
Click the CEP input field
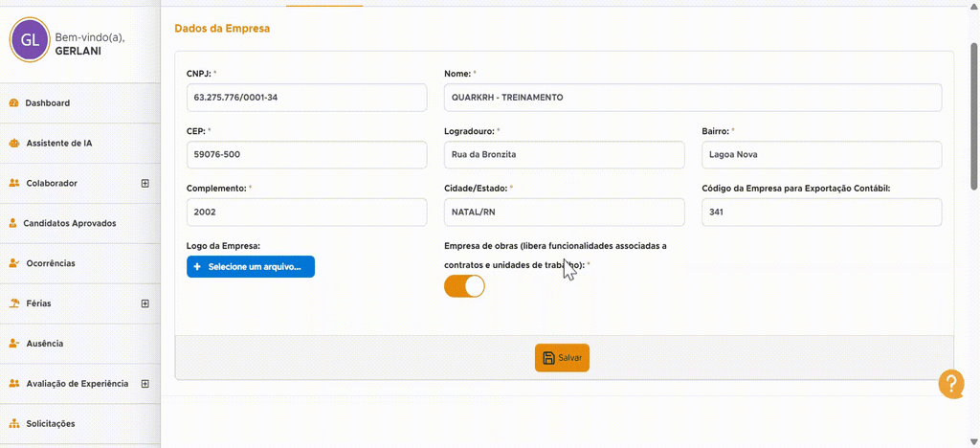[x=307, y=155]
